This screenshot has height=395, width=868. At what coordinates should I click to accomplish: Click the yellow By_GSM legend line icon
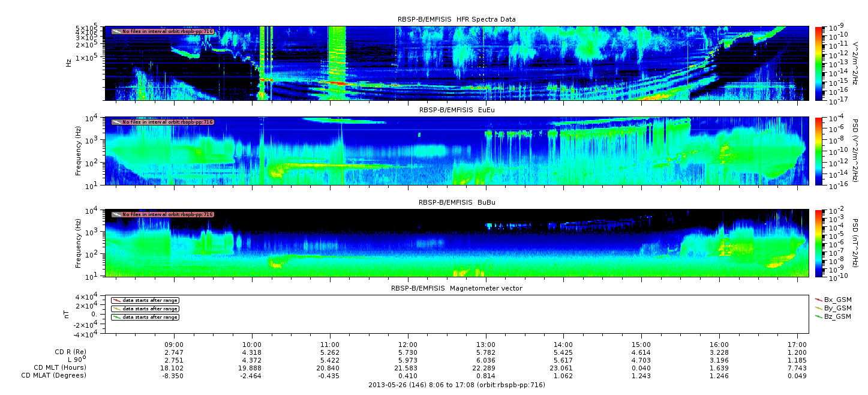click(x=819, y=308)
